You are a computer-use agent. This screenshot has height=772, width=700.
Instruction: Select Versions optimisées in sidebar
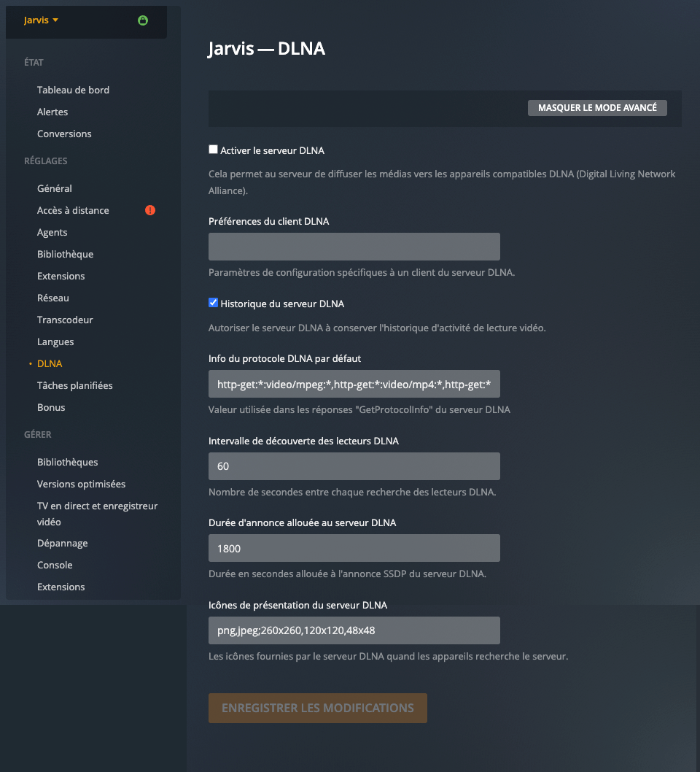click(81, 484)
